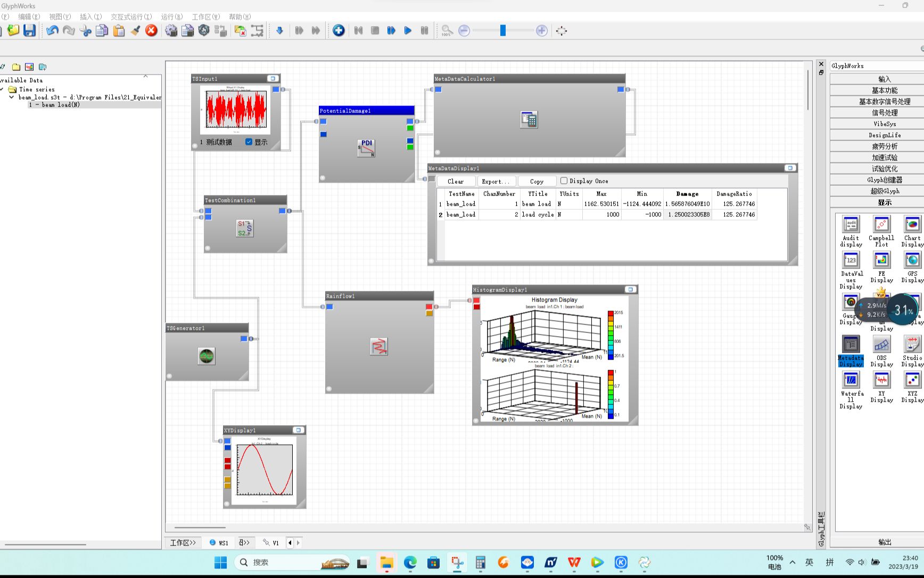Click the Pause playback icon
924x578 pixels.
point(424,30)
